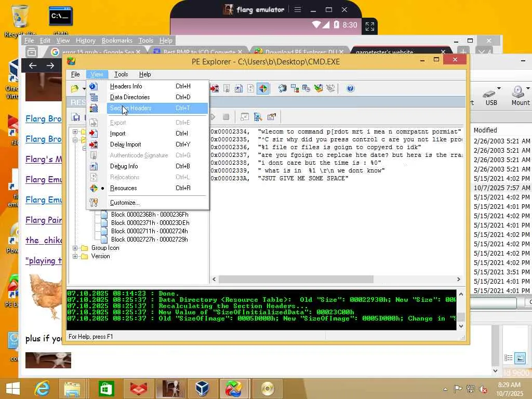Image resolution: width=532 pixels, height=399 pixels.
Task: Select Data Directories in View menu
Action: (129, 97)
